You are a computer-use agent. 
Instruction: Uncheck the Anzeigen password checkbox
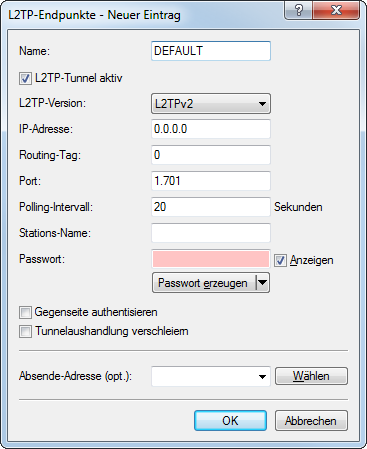click(x=280, y=260)
